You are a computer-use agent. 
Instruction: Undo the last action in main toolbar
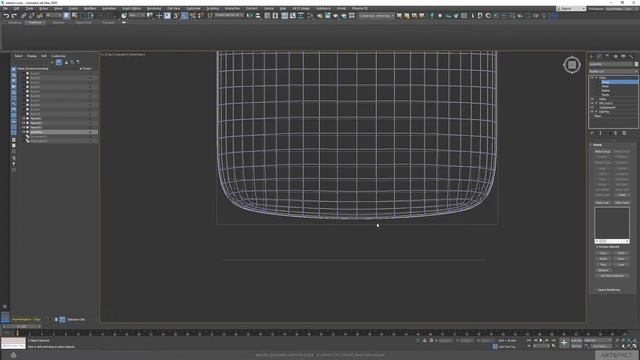(6, 16)
